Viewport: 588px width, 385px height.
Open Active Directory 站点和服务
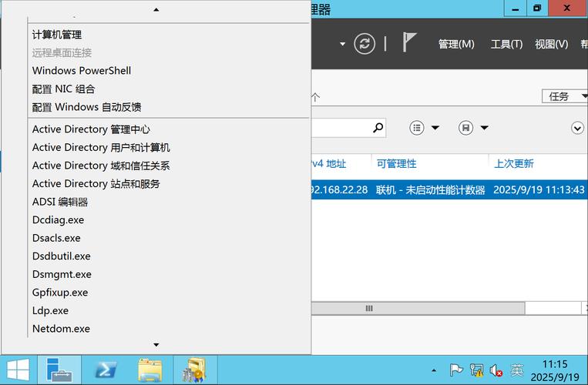pyautogui.click(x=96, y=183)
